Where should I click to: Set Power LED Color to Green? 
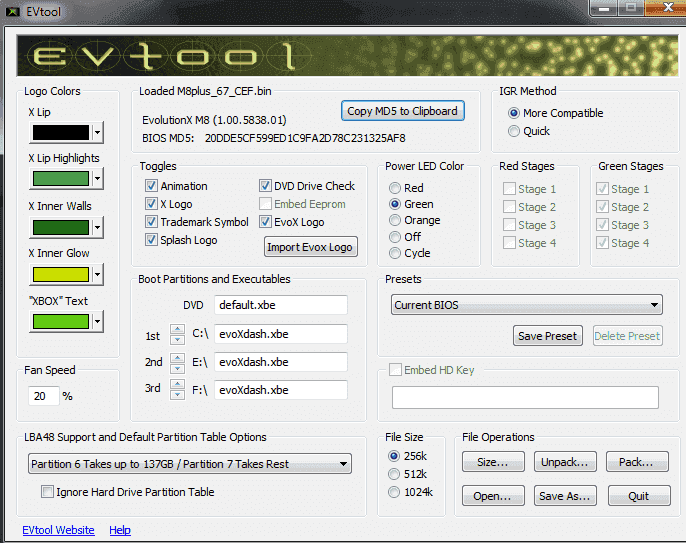click(x=395, y=204)
